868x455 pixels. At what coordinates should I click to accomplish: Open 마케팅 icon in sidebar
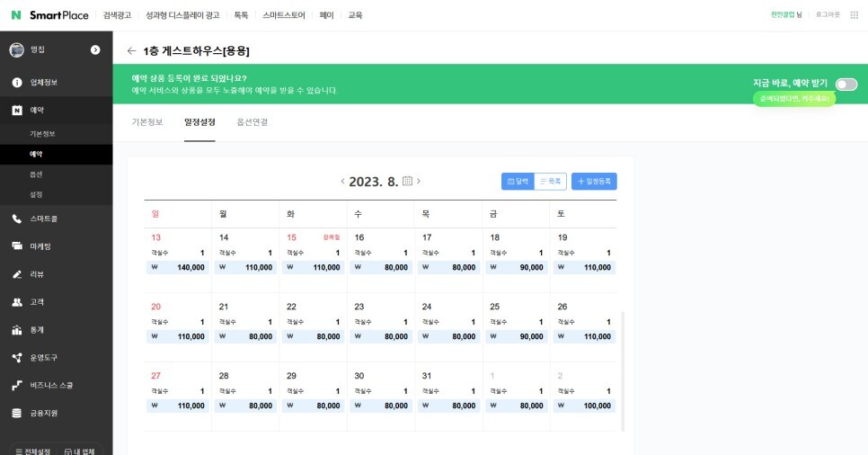(x=17, y=246)
